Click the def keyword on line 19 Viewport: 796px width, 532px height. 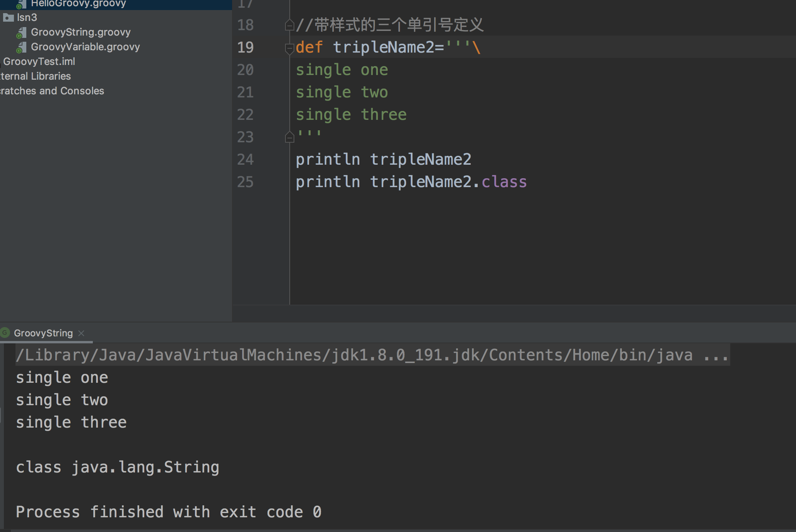[309, 47]
